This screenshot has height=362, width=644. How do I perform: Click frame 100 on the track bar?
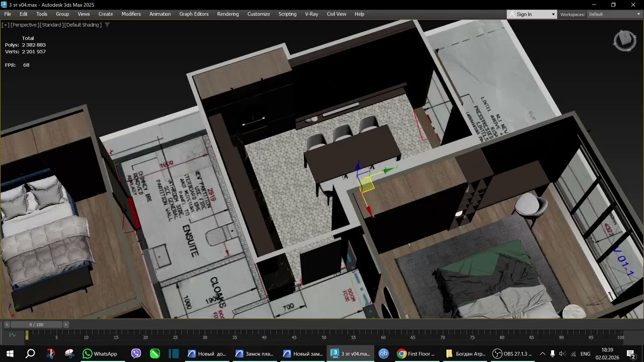click(x=620, y=337)
